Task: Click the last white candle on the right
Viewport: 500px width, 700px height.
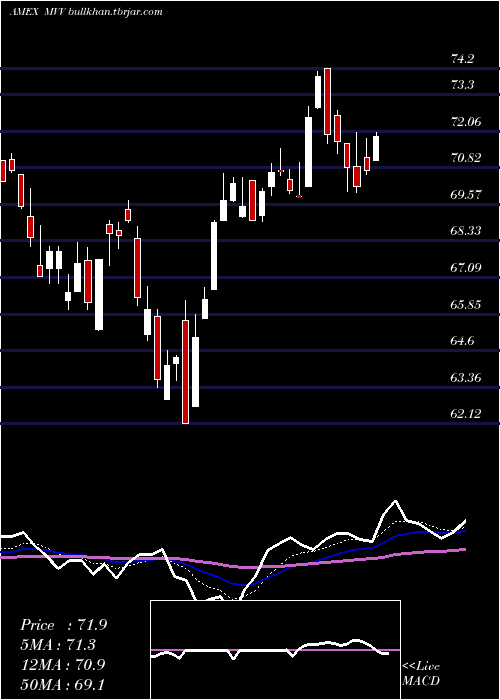Action: click(376, 148)
